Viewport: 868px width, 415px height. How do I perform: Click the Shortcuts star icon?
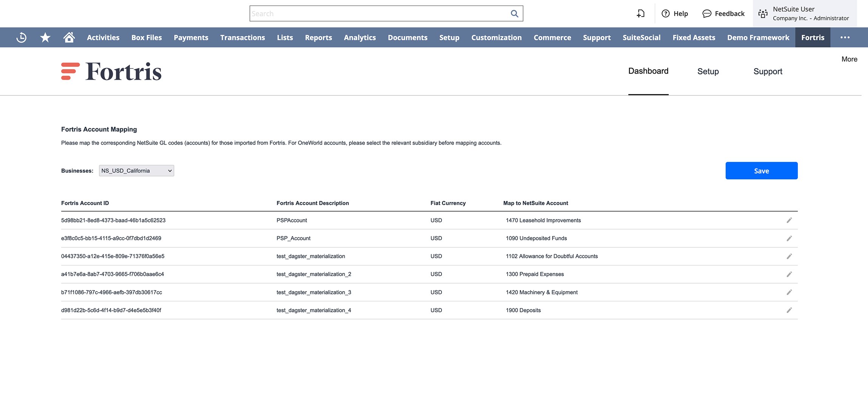[x=45, y=37]
